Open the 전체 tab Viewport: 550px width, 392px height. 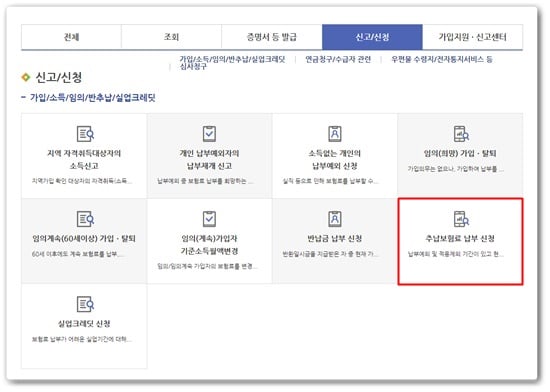pyautogui.click(x=72, y=37)
